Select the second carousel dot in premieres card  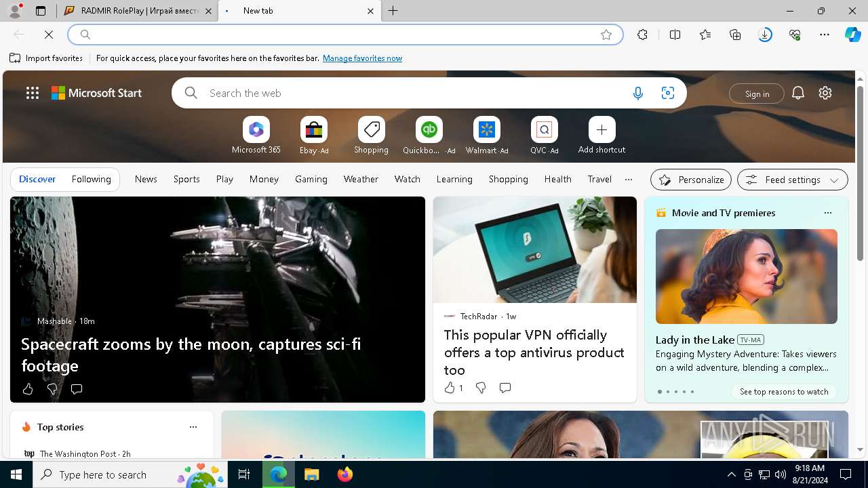[668, 392]
